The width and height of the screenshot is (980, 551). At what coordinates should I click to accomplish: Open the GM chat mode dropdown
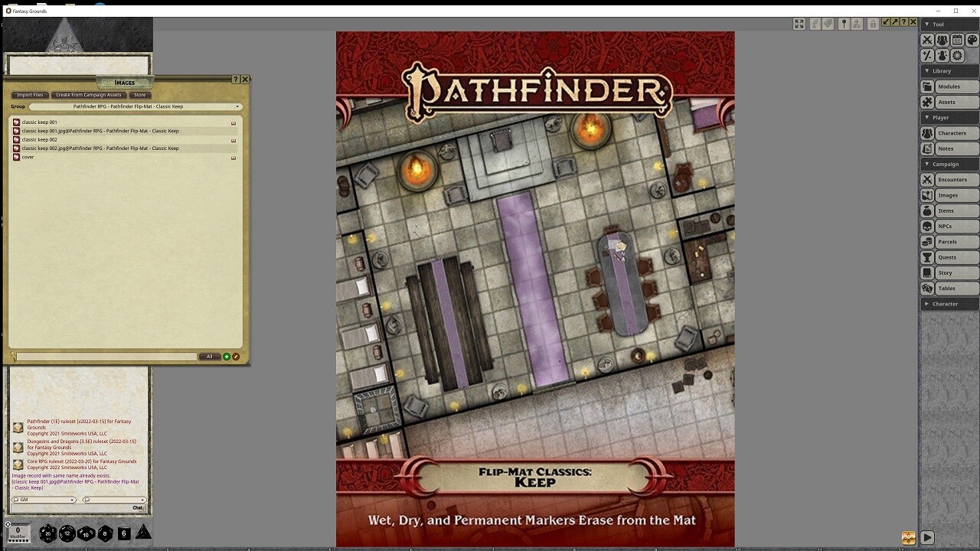[44, 500]
